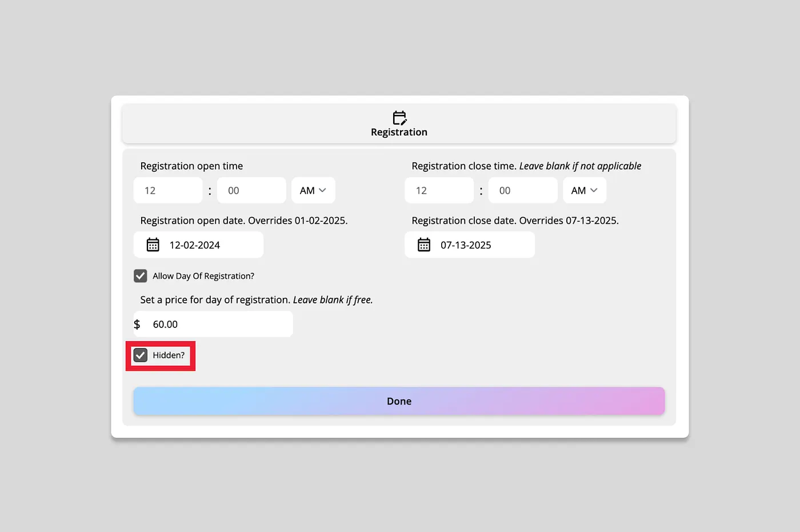Screen dimensions: 800x532
Task: Click the Allow Day Of Registration label
Action: pos(203,276)
